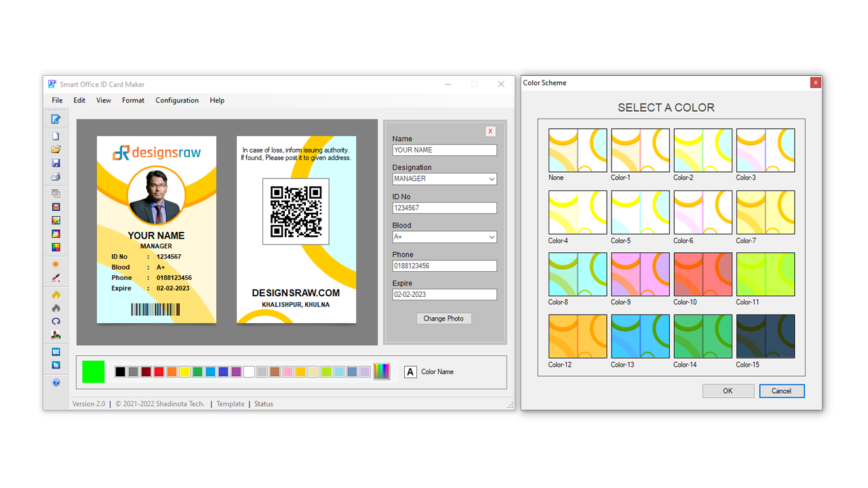Image resolution: width=868 pixels, height=488 pixels.
Task: Choose the Color-15 dark scheme
Action: tap(765, 336)
